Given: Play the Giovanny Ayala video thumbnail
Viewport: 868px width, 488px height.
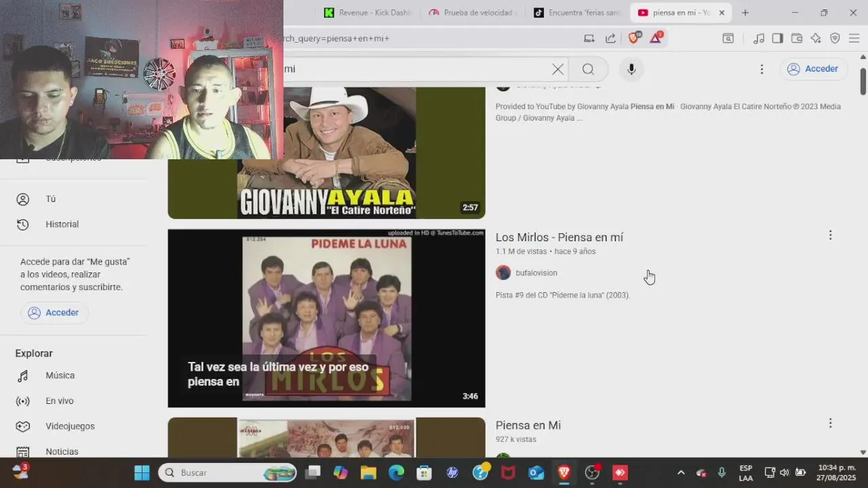Looking at the screenshot, I should click(326, 152).
